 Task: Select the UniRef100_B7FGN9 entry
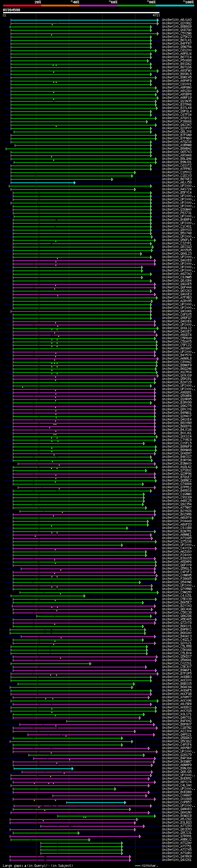177,135
